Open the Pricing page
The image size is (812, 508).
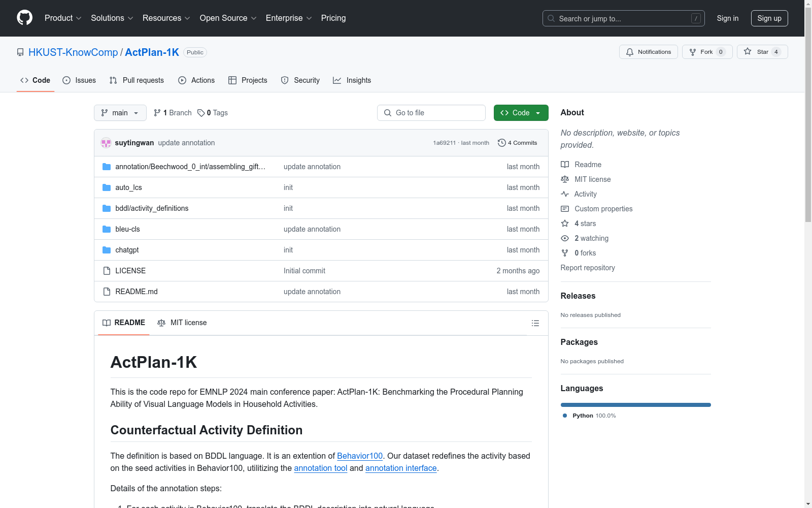tap(333, 18)
